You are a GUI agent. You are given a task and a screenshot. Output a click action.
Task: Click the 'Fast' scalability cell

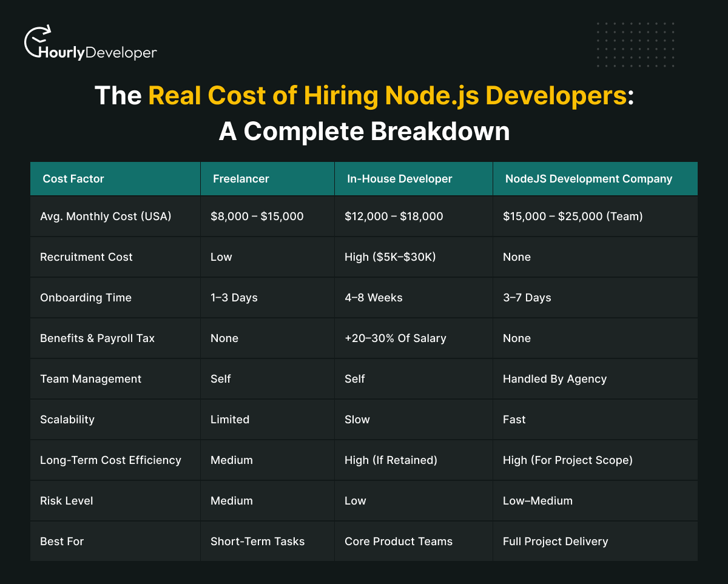514,420
